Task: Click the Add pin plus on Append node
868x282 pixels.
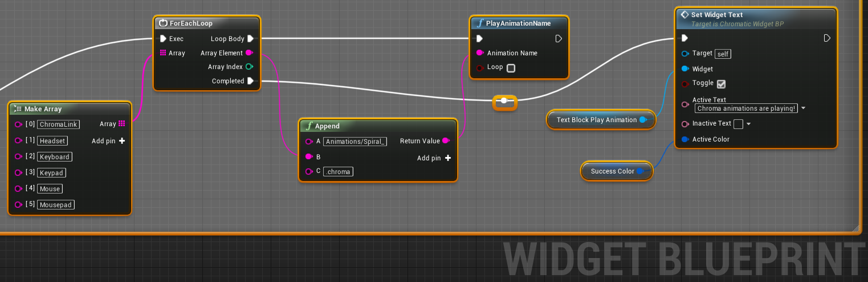Action: click(448, 158)
